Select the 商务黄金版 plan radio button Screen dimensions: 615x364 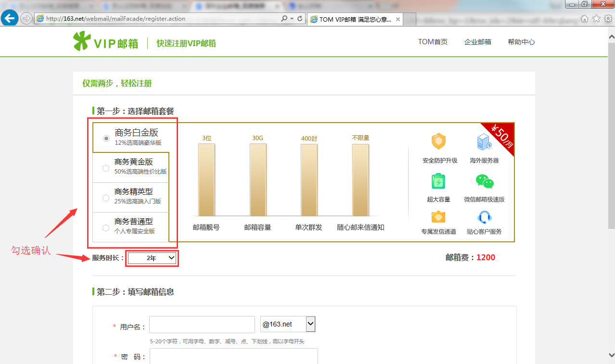coord(106,168)
